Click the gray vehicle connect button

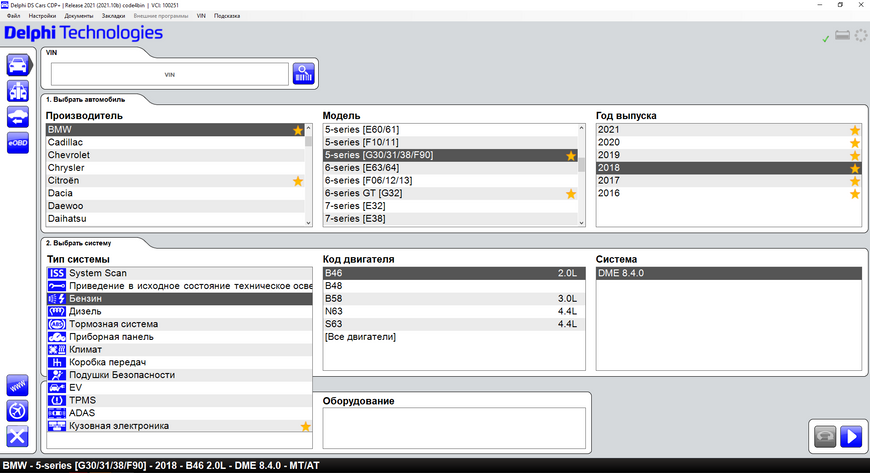coord(825,436)
